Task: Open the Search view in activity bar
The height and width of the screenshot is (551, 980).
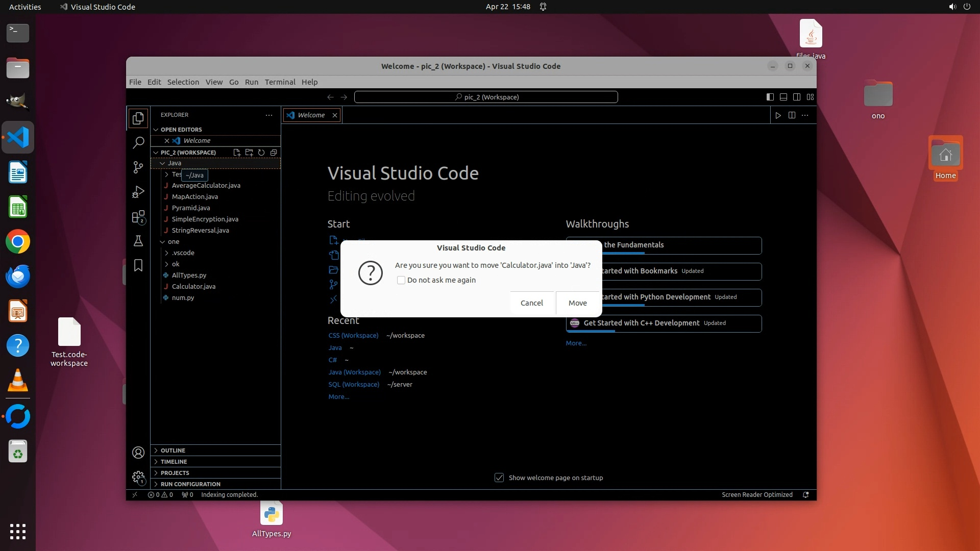Action: tap(138, 143)
